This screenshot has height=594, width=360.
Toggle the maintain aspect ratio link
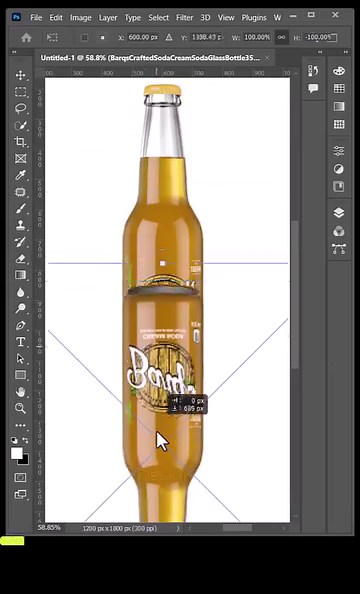pos(281,38)
